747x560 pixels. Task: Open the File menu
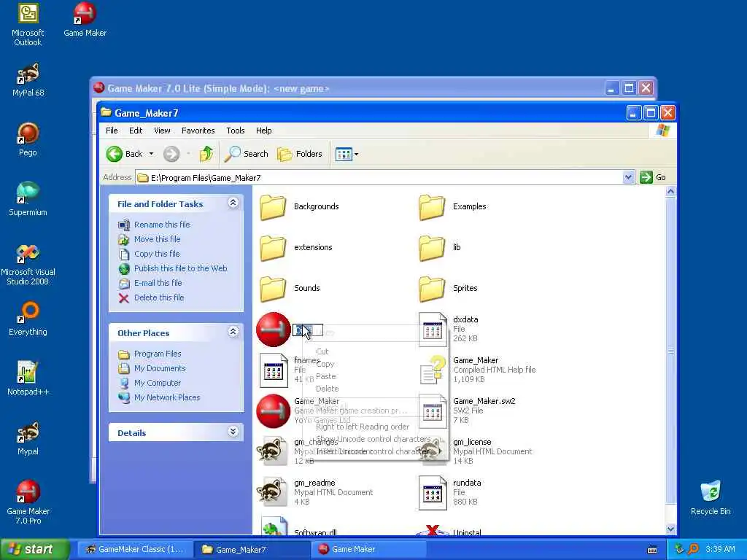[112, 131]
